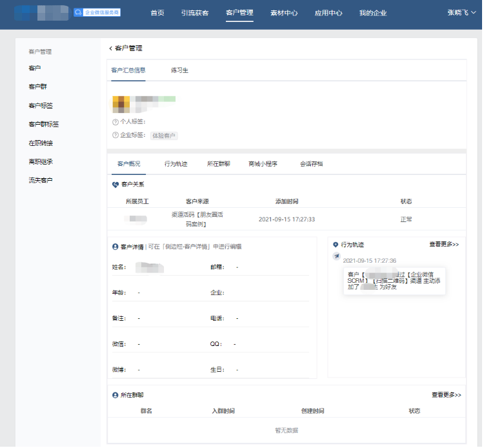Select the 练习生 tab
Screen dimensions: 484x448
[x=179, y=70]
